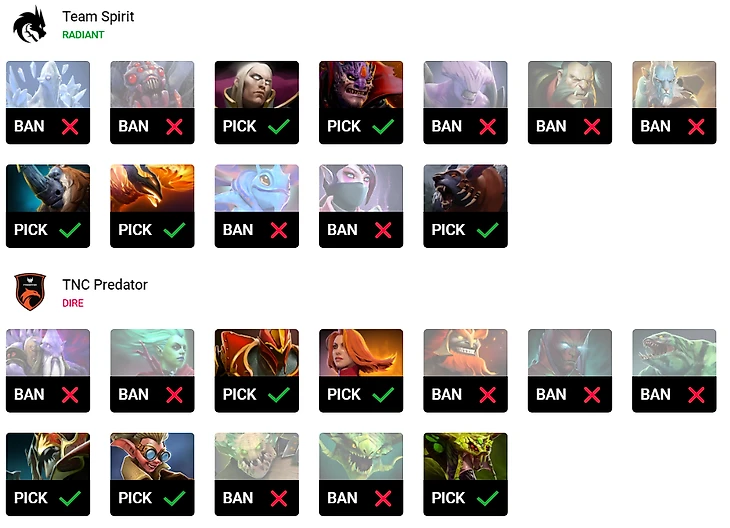This screenshot has width=730, height=528.
Task: Click the Team Spirit team name
Action: pos(98,17)
